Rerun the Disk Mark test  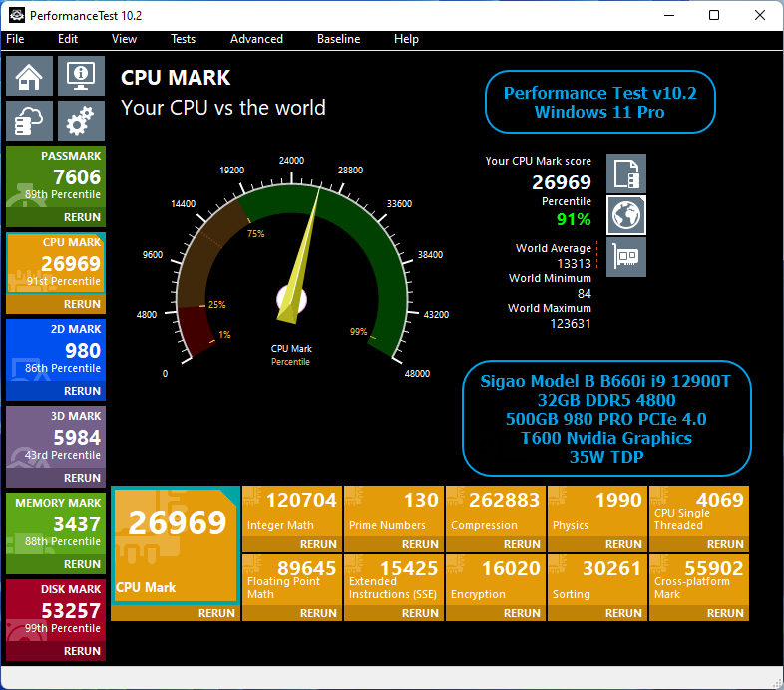pyautogui.click(x=82, y=651)
